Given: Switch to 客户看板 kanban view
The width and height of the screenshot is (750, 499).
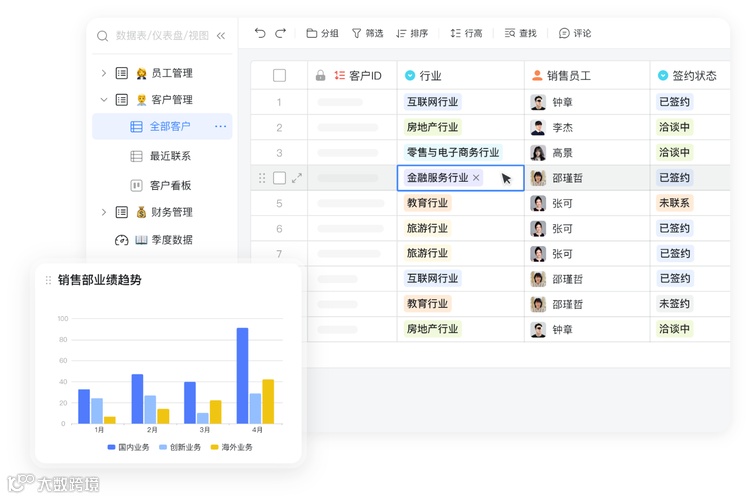Looking at the screenshot, I should pyautogui.click(x=170, y=185).
